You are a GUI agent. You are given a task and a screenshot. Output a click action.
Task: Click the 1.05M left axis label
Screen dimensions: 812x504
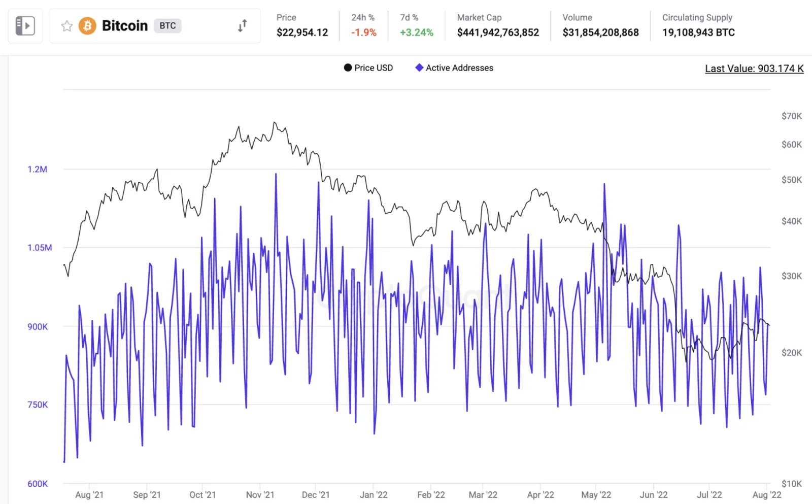tap(40, 248)
